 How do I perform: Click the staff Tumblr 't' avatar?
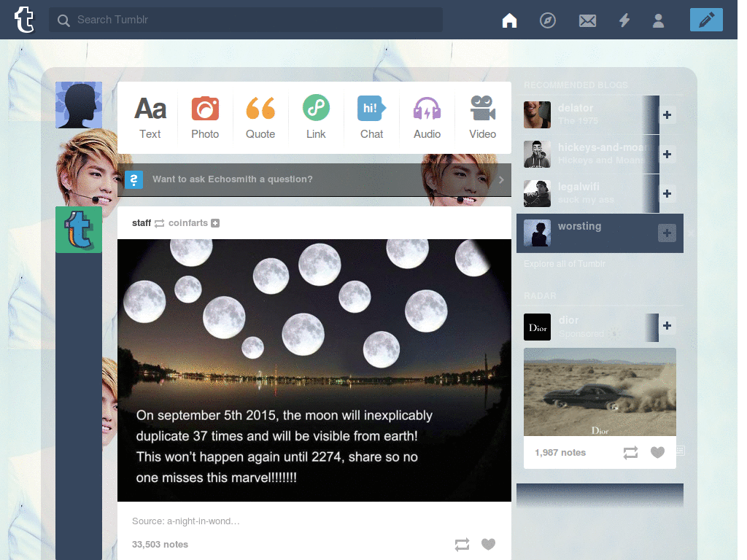tap(79, 230)
